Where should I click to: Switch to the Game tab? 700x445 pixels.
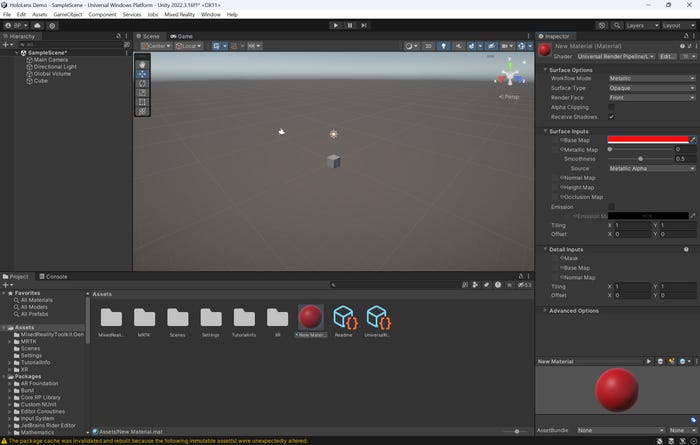point(181,36)
